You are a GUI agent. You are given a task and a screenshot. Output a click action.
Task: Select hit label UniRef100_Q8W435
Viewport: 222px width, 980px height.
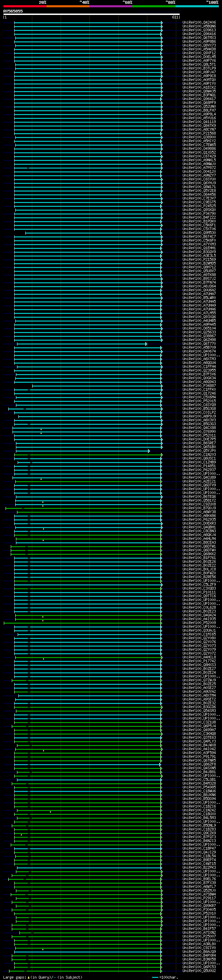pyautogui.click(x=199, y=91)
